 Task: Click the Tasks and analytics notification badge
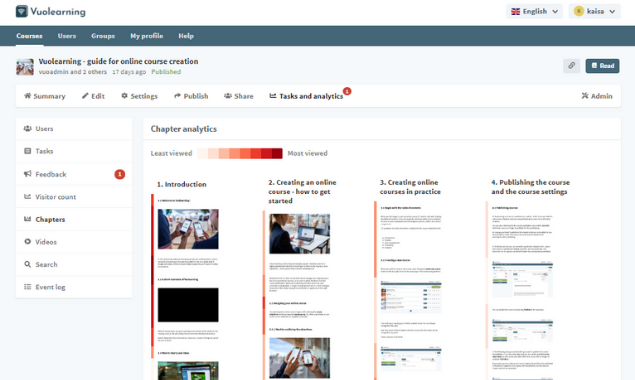coord(347,91)
